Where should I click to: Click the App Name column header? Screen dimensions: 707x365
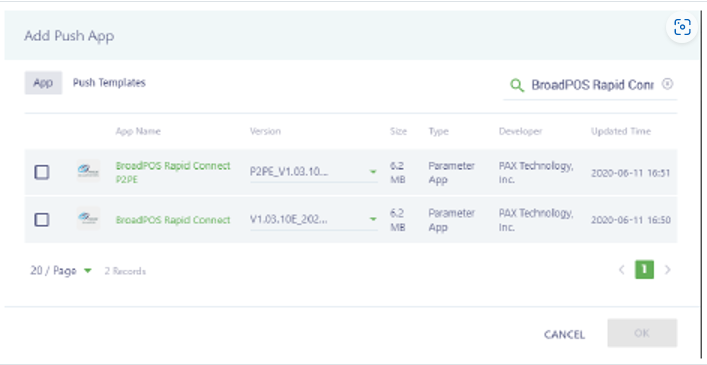tap(138, 132)
